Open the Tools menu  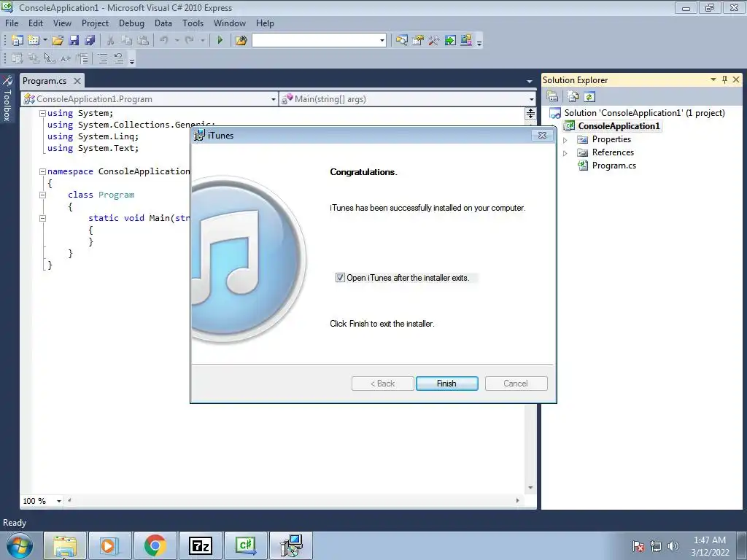pyautogui.click(x=193, y=23)
